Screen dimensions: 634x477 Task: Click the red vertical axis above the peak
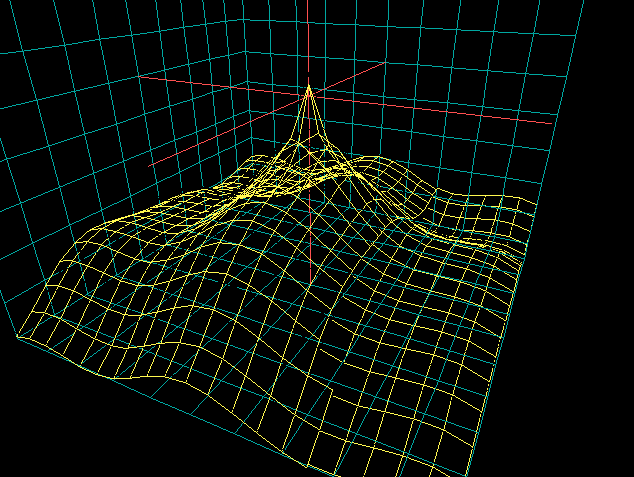coord(309,40)
